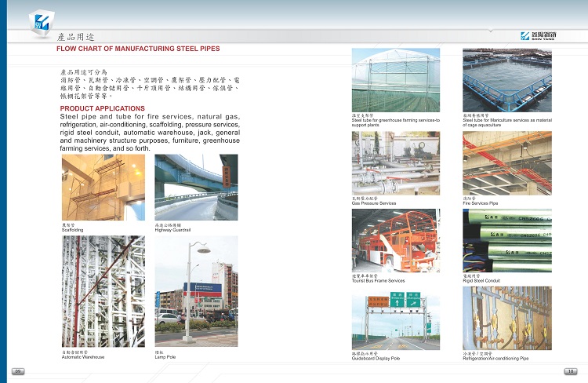Select the Tourist Bus Frame Services photo
Image resolution: width=588 pixels, height=383 pixels.
coord(396,240)
